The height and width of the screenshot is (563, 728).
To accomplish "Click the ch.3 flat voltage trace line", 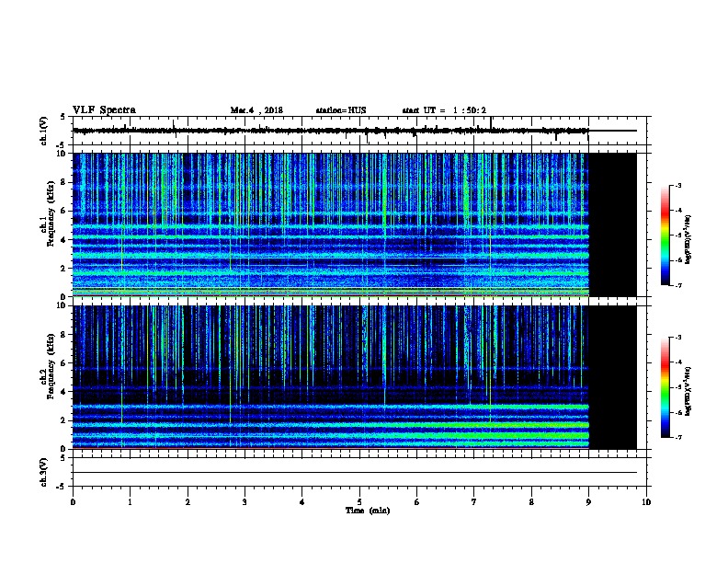I will [x=355, y=473].
